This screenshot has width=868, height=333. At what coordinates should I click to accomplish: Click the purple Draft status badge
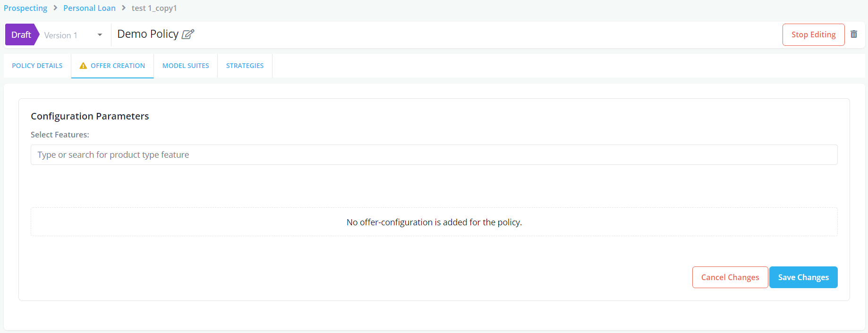click(21, 35)
